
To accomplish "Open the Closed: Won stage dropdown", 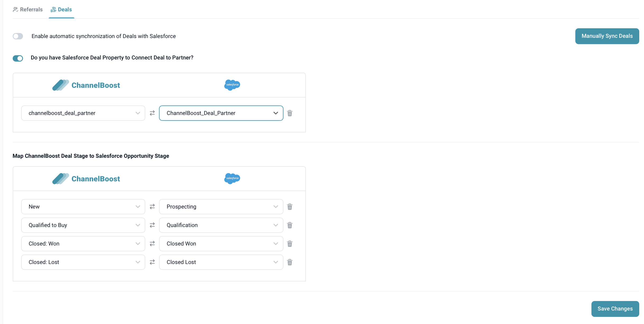I will click(83, 244).
